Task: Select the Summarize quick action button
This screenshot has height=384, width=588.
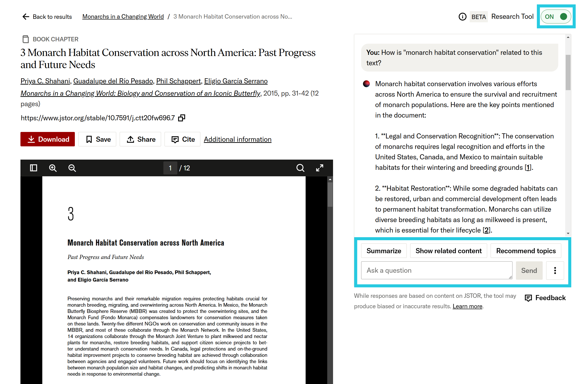Action: (383, 251)
